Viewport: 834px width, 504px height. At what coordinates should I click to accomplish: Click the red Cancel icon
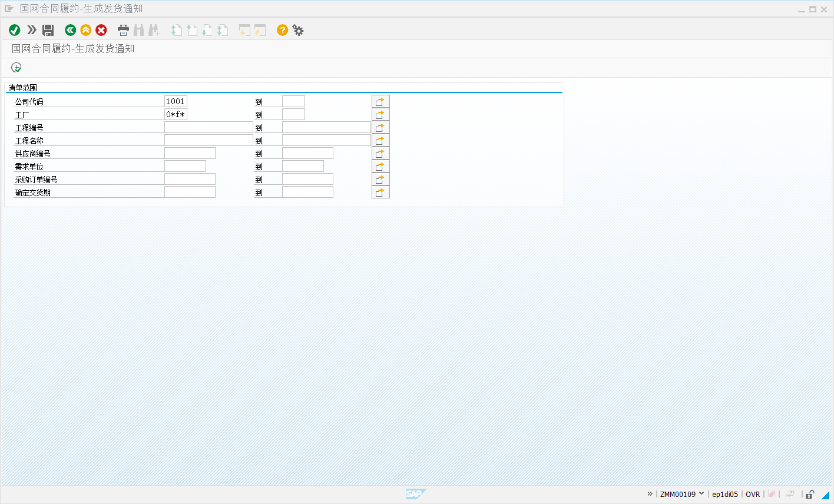point(101,30)
